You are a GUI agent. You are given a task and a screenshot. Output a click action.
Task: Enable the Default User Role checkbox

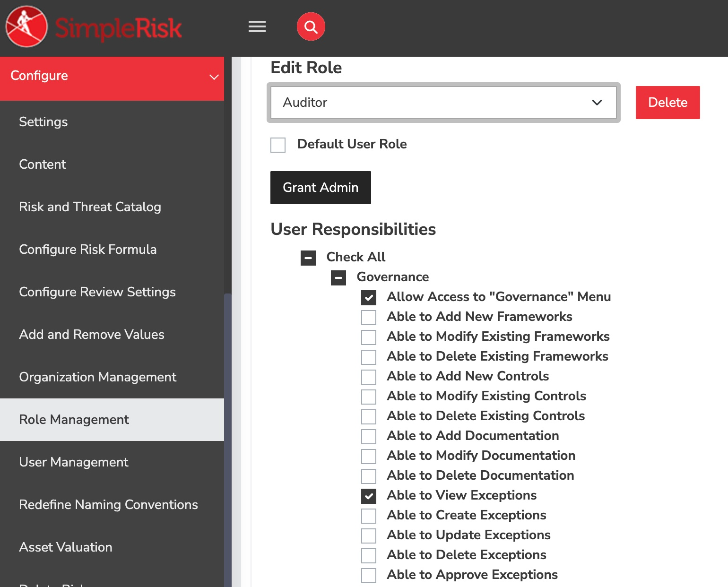(x=278, y=145)
